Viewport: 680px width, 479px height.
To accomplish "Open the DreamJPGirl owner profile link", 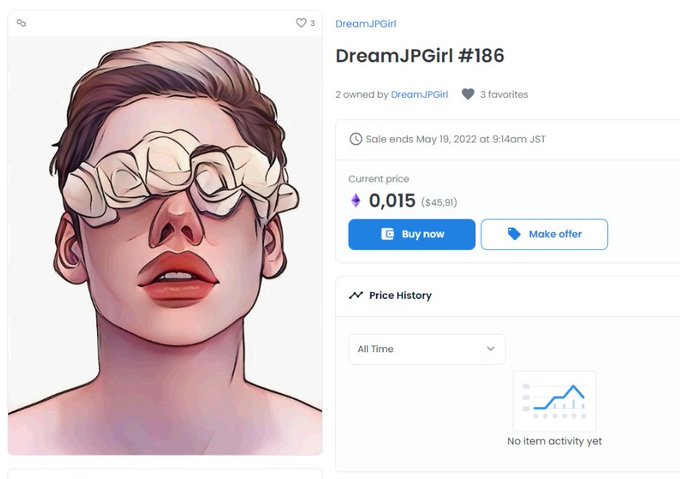I will coord(419,94).
